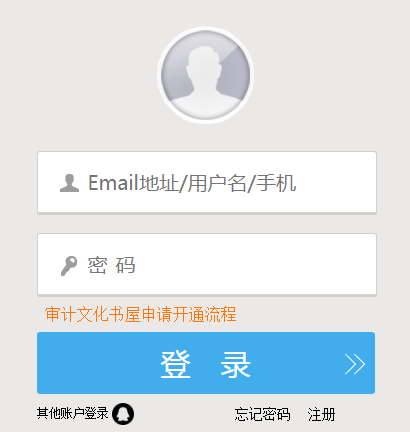
Task: Focus the Email地址/用户名/手机 input field
Action: [207, 182]
